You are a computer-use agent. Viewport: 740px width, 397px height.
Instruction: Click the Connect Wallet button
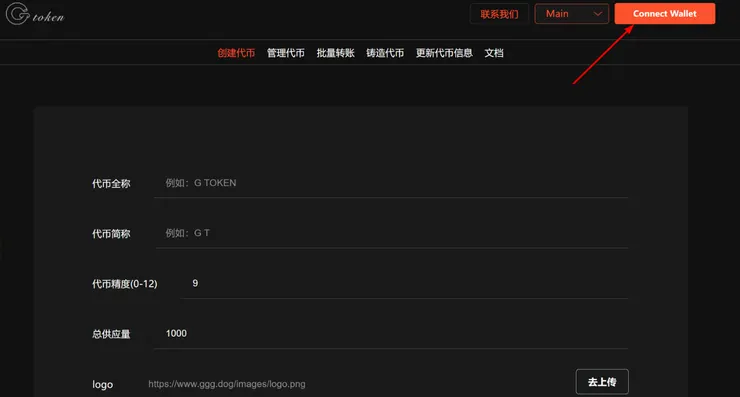[x=664, y=14]
